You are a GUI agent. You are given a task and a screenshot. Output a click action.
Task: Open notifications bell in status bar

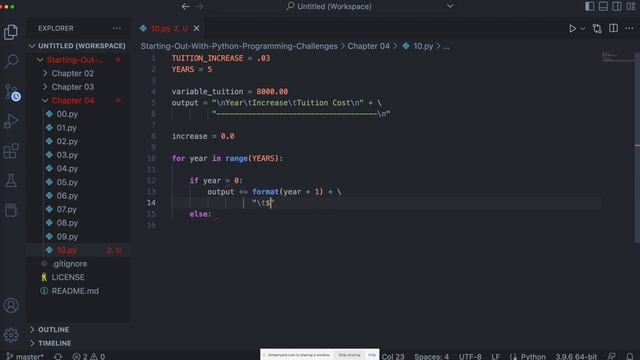630,356
